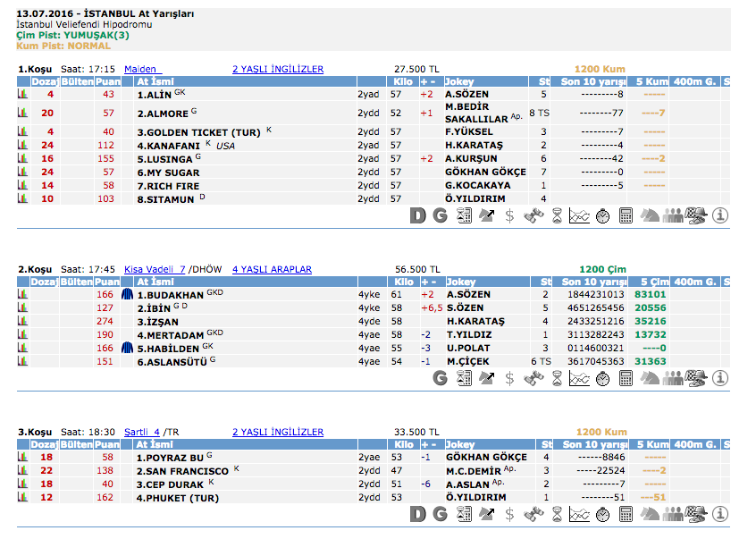
Task: Open the bar chart icon beside 3.İZŞAN
Action: click(x=22, y=321)
